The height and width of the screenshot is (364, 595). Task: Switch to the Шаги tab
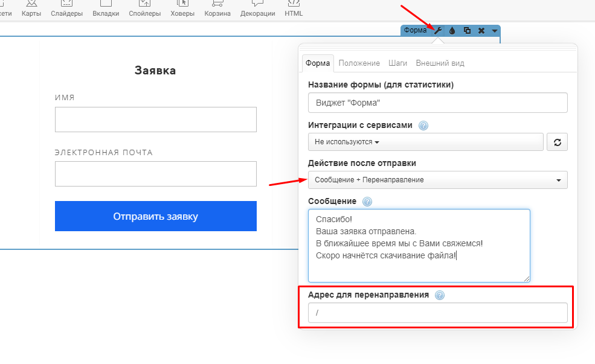coord(397,63)
